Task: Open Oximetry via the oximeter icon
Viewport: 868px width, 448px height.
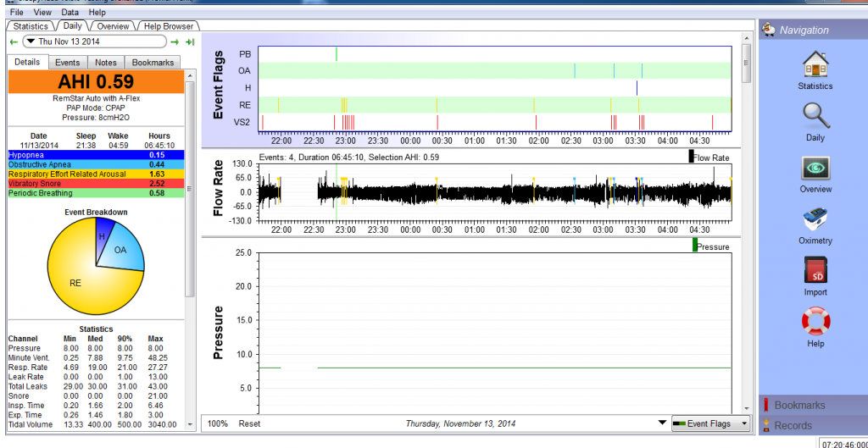Action: tap(815, 219)
